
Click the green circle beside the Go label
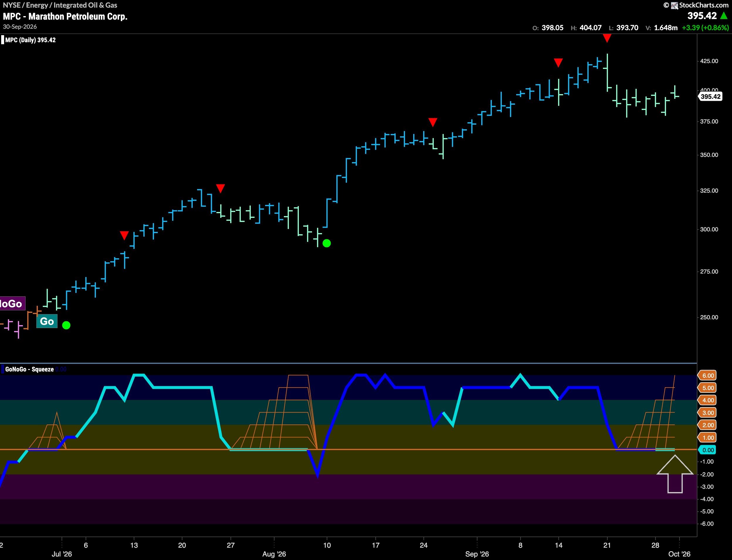[66, 325]
